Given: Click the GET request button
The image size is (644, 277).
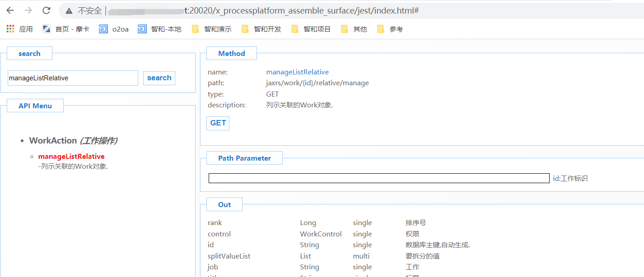Looking at the screenshot, I should click(x=218, y=123).
